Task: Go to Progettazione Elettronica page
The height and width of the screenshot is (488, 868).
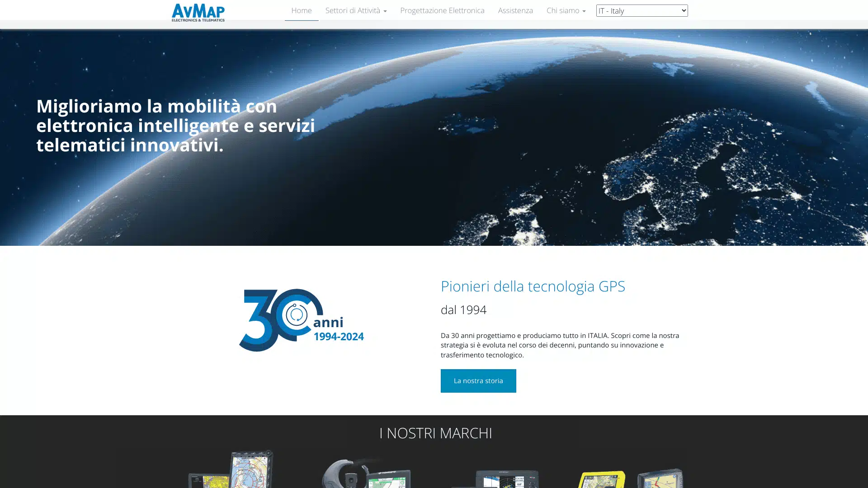Action: pyautogui.click(x=442, y=10)
